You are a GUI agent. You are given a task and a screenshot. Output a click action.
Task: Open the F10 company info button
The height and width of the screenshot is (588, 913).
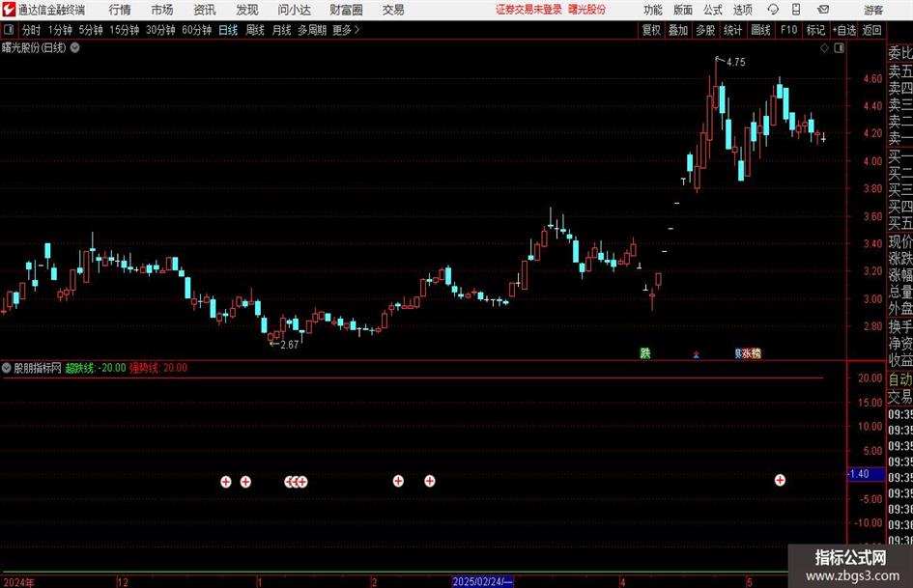[x=788, y=30]
